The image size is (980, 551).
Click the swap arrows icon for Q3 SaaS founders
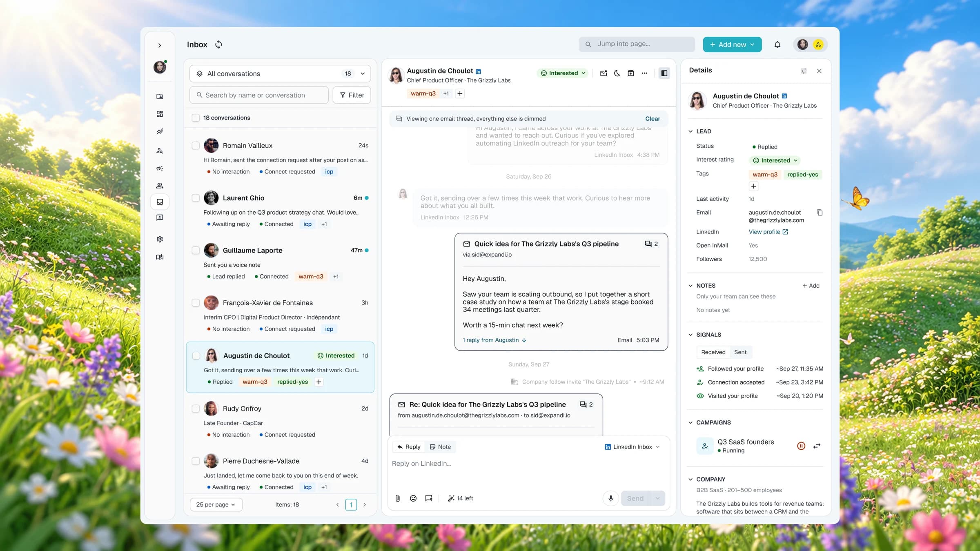pos(817,446)
